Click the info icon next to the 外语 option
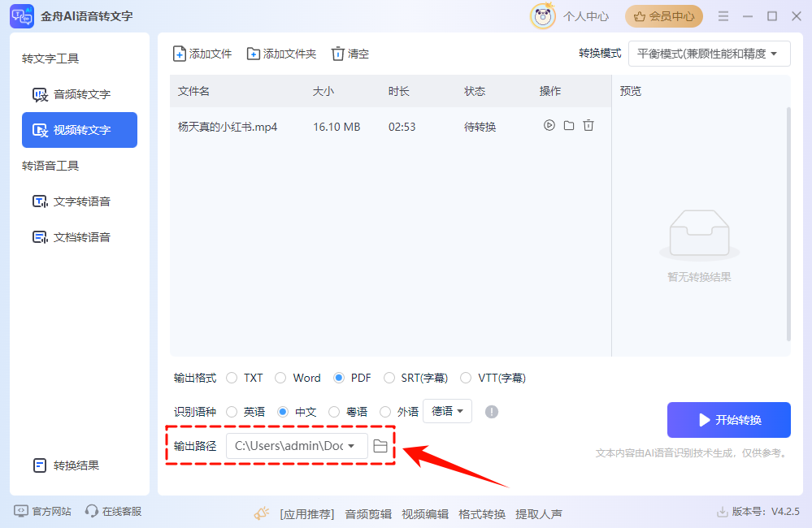 pyautogui.click(x=491, y=411)
